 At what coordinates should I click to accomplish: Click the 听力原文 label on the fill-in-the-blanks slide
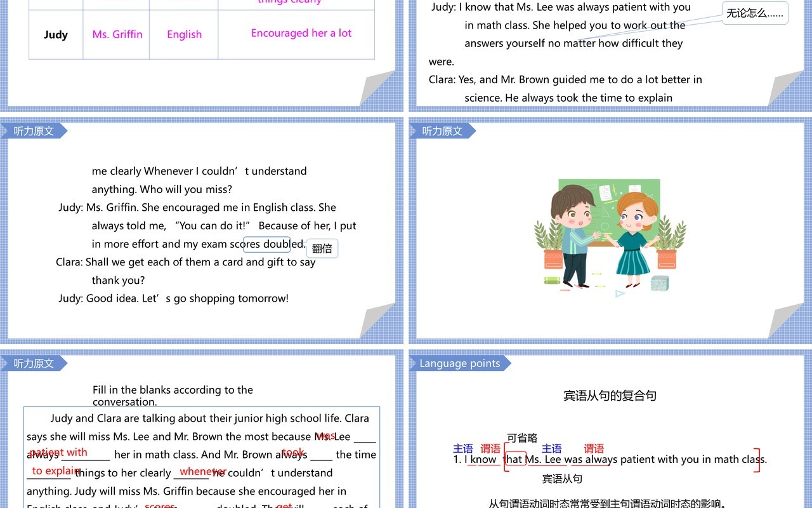click(x=34, y=363)
